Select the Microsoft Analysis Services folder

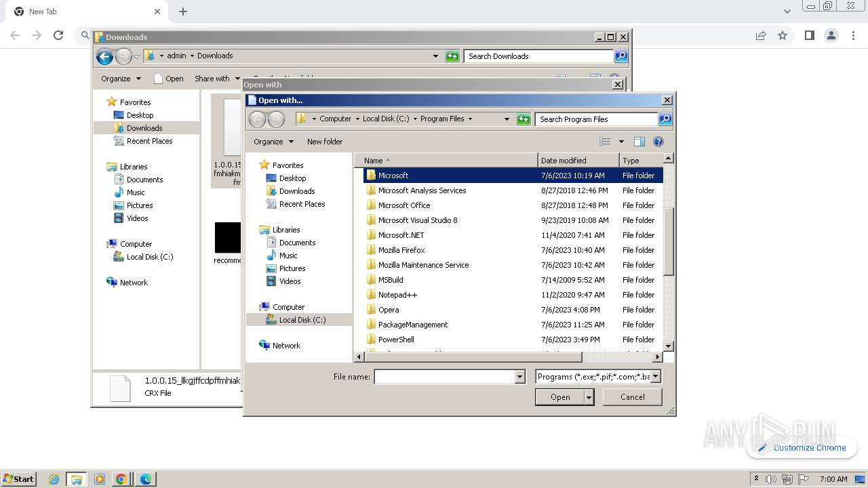pos(513,190)
